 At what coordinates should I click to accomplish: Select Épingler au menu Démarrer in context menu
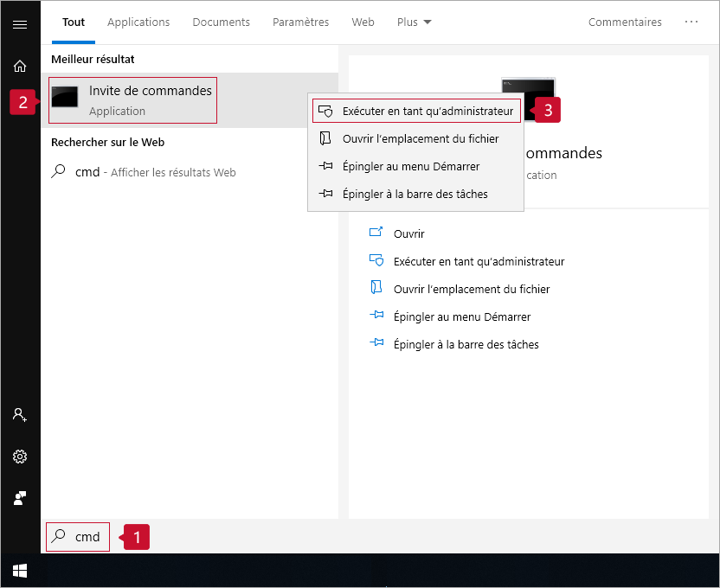coord(410,166)
